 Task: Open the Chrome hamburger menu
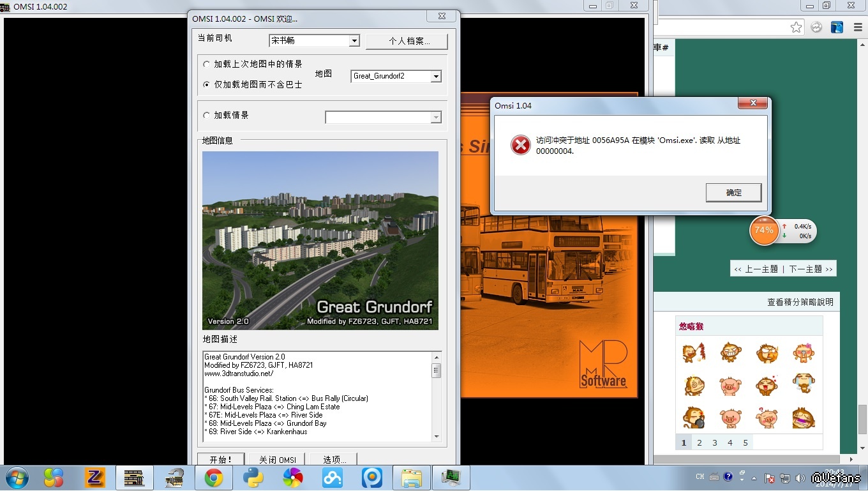[x=855, y=27]
